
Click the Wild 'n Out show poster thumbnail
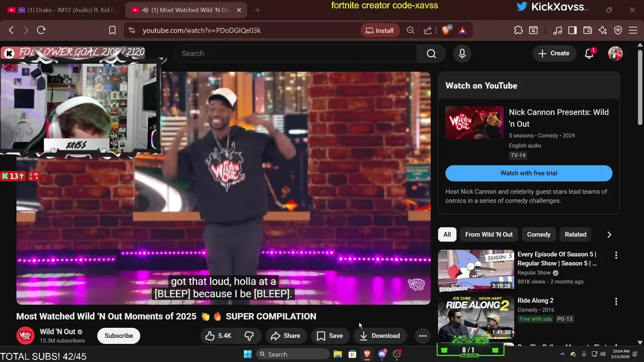pos(474,123)
